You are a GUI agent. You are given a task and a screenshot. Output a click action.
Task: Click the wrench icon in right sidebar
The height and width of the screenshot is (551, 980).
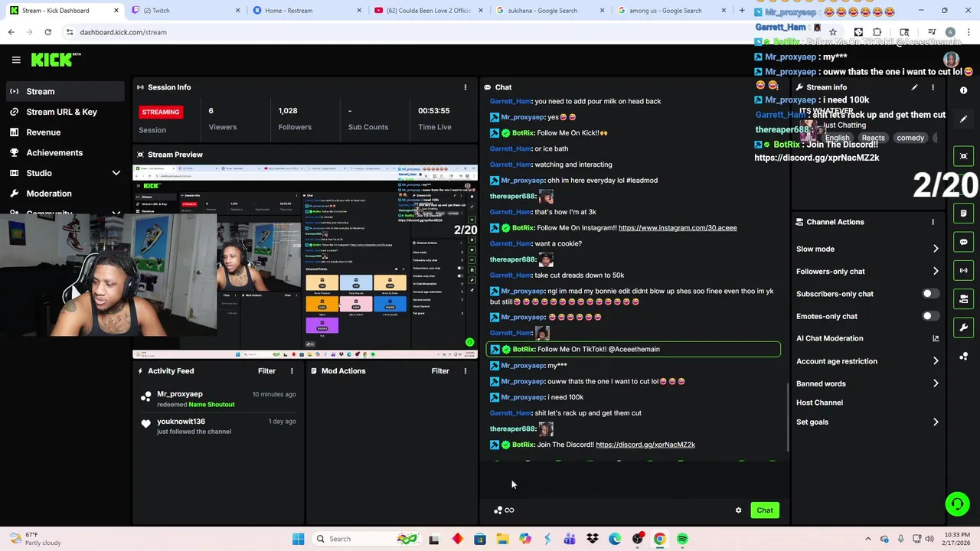point(963,328)
